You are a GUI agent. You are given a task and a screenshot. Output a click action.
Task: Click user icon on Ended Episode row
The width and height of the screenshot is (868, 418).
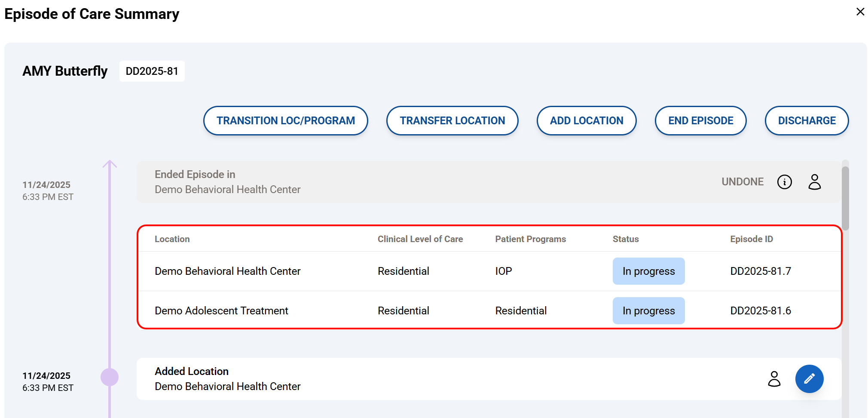click(x=814, y=182)
